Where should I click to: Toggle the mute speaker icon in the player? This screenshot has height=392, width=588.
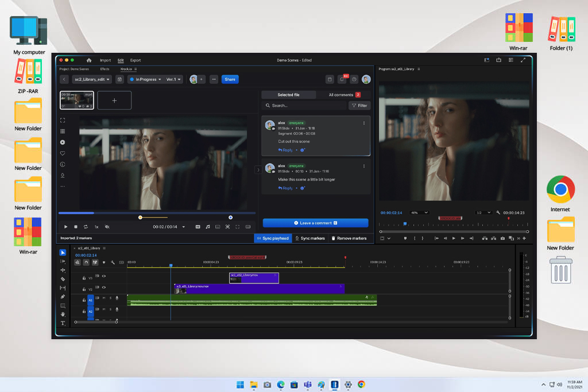point(107,227)
